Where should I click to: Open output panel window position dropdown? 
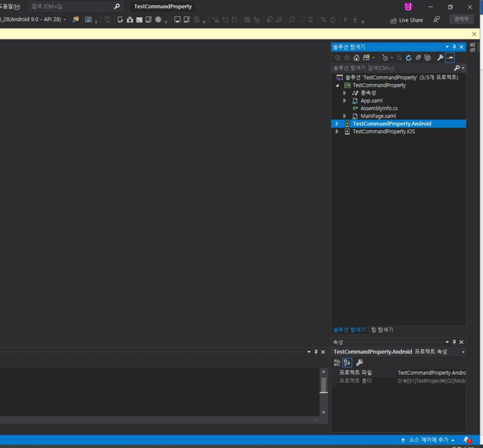click(x=309, y=352)
